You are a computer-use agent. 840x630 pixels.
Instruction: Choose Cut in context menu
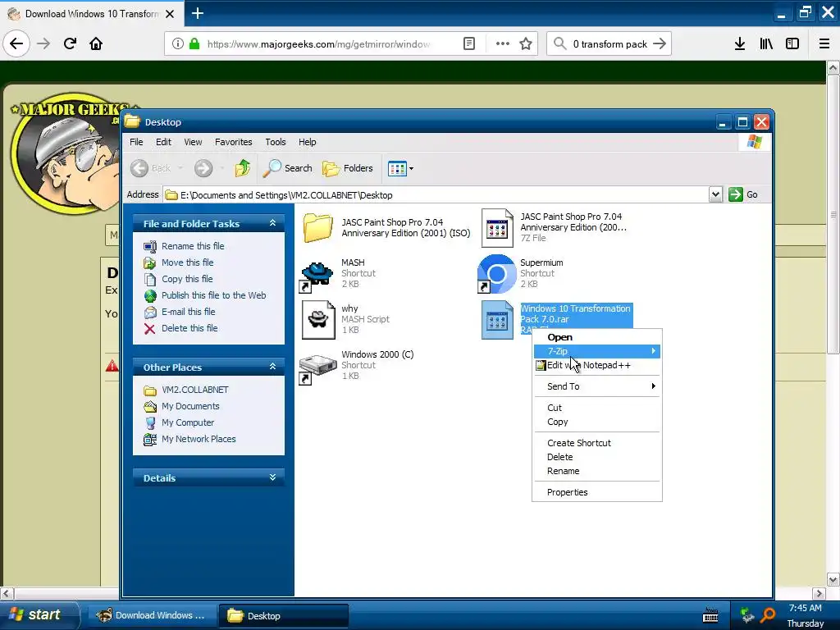(597, 408)
